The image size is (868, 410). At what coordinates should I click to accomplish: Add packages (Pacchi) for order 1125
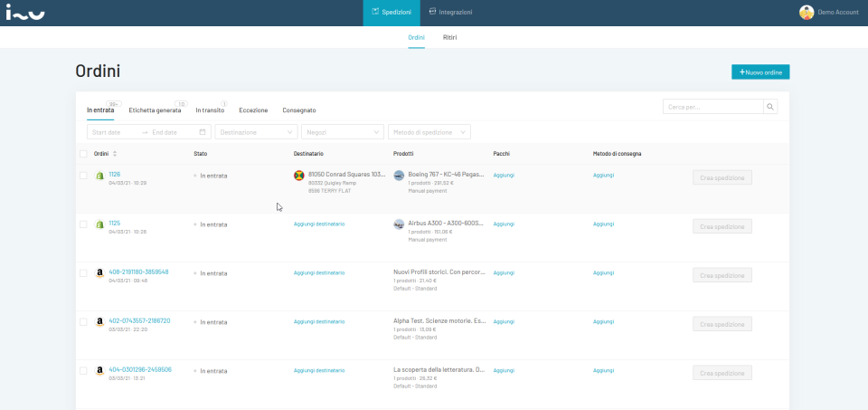(504, 224)
